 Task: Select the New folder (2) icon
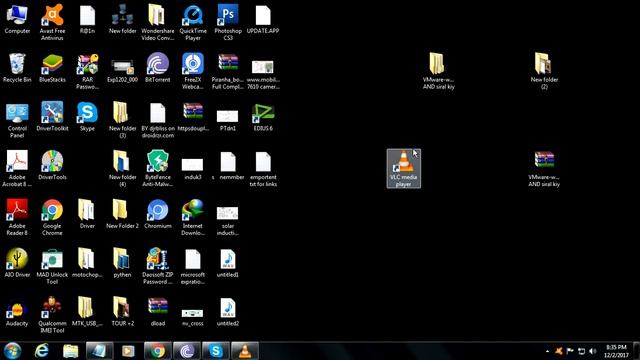click(544, 71)
